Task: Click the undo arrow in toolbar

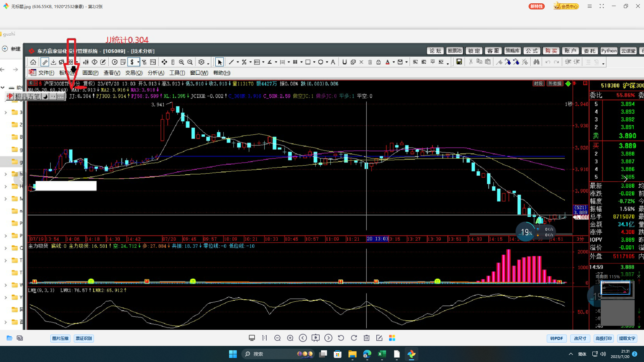Action: tap(548, 62)
